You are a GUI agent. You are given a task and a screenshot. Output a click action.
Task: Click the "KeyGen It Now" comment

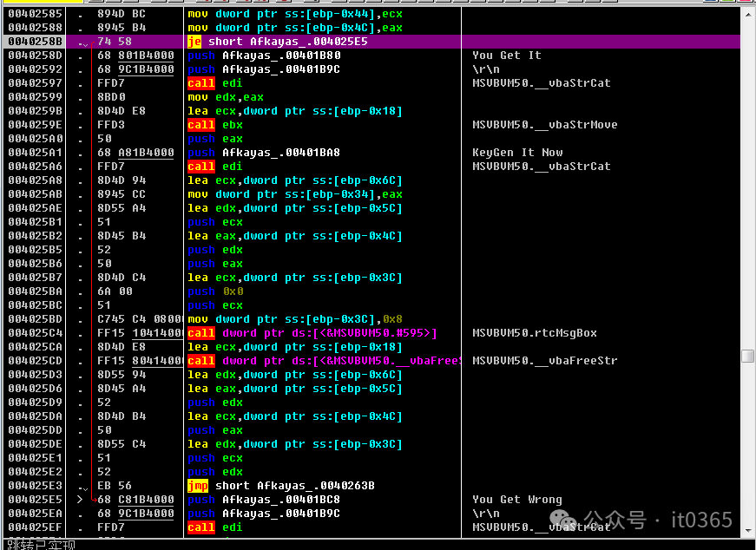click(x=517, y=153)
